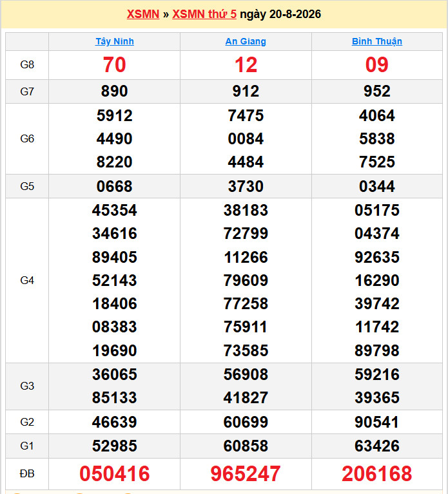This screenshot has height=494, width=448.
Task: Click the G1 number 60858
Action: point(246,446)
